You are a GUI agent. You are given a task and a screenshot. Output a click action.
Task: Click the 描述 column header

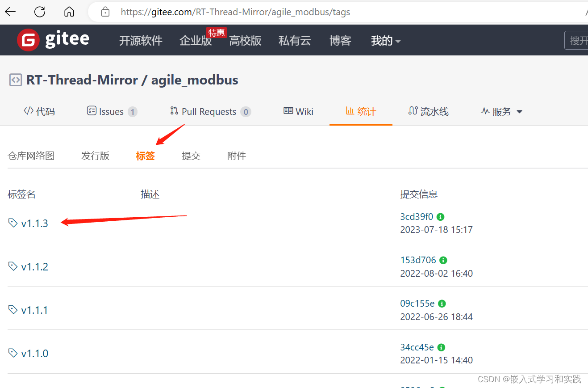click(x=150, y=194)
